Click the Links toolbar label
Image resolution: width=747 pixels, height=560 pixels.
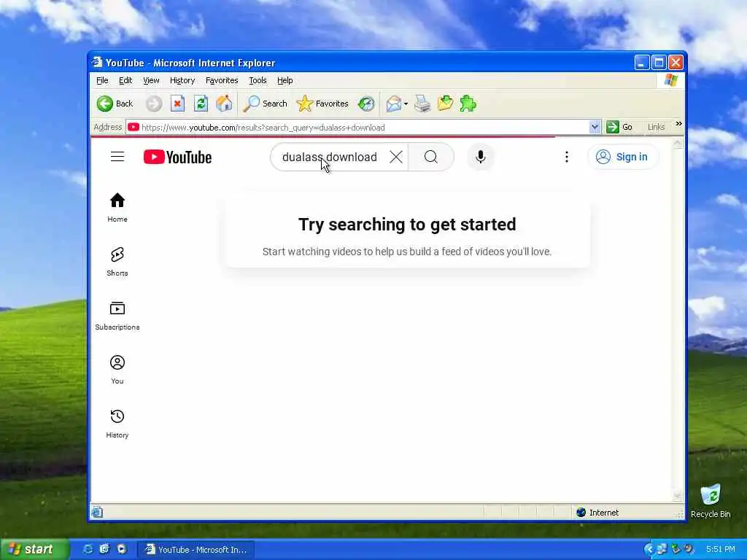656,127
